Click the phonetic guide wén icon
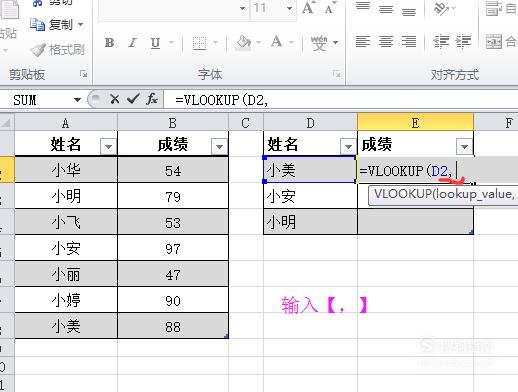The image size is (518, 392). click(x=319, y=43)
